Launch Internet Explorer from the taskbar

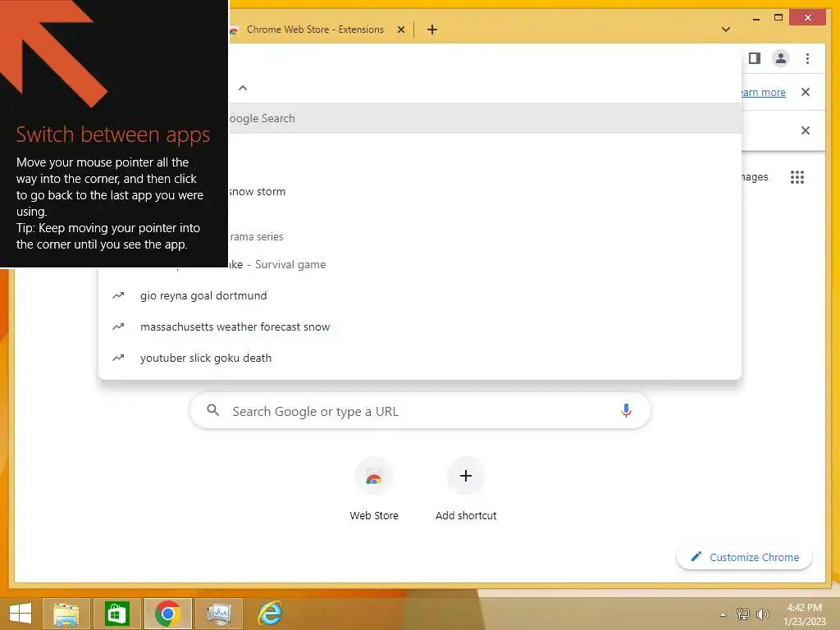coord(270,614)
